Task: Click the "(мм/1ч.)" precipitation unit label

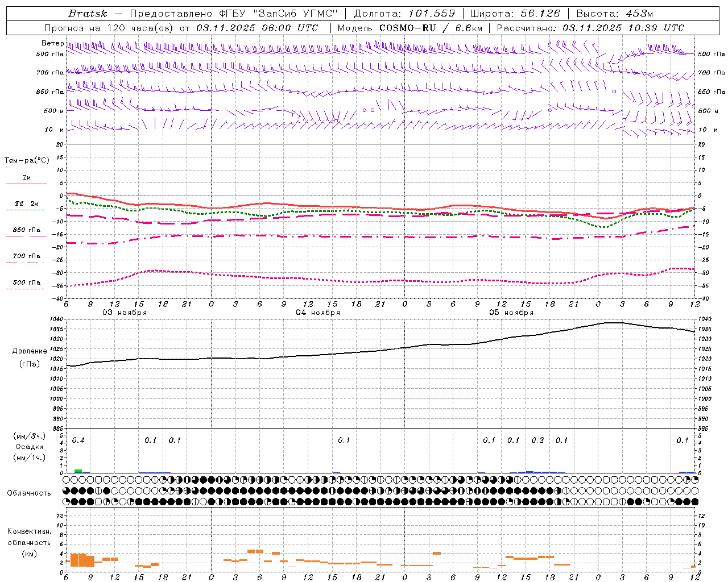Action: coord(30,458)
